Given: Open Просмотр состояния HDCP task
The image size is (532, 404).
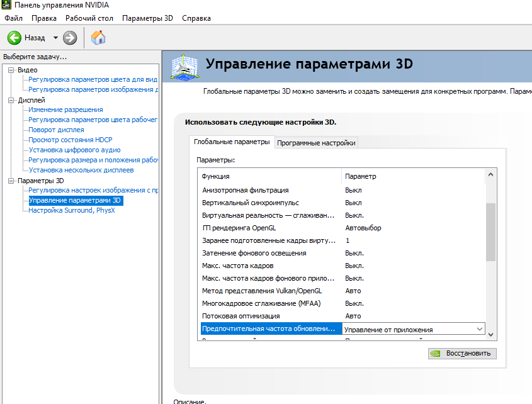Looking at the screenshot, I should click(x=71, y=140).
